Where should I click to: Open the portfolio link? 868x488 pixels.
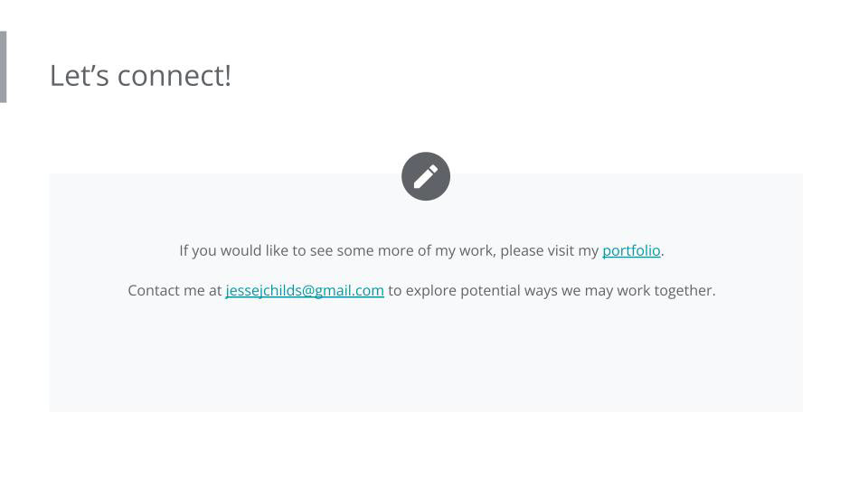(x=631, y=250)
